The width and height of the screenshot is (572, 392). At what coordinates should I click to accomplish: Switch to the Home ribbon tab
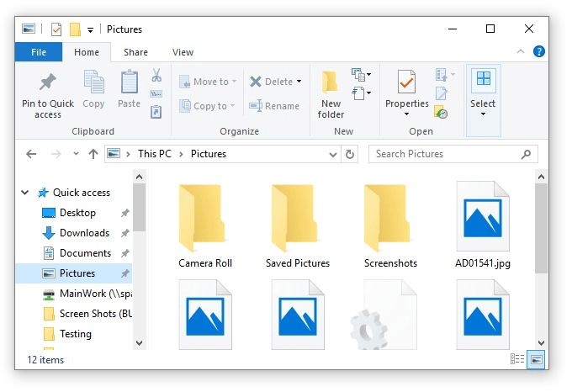[x=87, y=52]
